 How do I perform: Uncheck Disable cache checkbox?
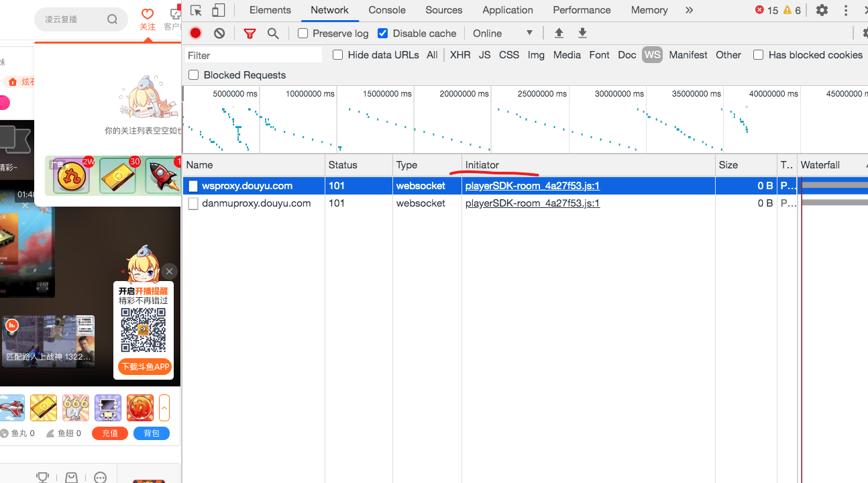point(383,33)
